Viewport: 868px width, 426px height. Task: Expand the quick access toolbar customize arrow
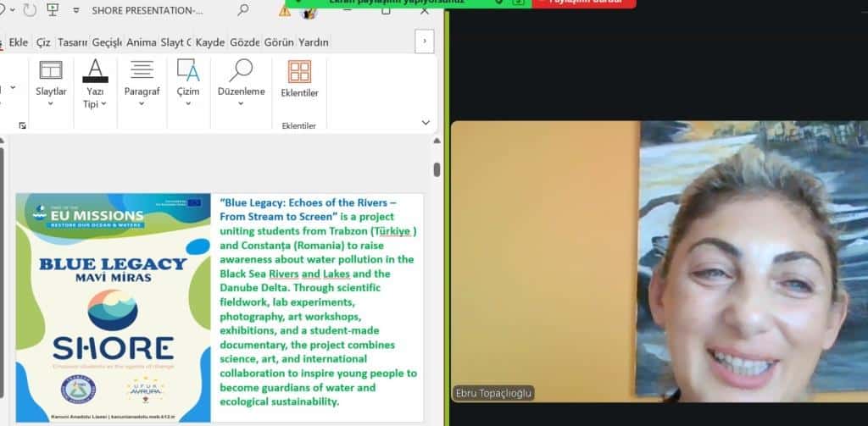76,11
